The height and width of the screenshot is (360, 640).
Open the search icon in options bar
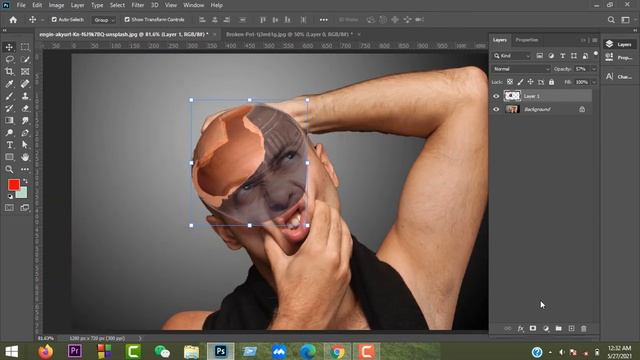611,20
